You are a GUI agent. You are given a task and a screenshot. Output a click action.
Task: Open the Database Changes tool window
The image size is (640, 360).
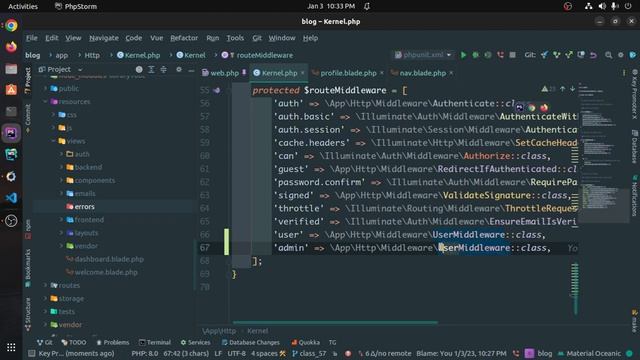[x=251, y=342]
